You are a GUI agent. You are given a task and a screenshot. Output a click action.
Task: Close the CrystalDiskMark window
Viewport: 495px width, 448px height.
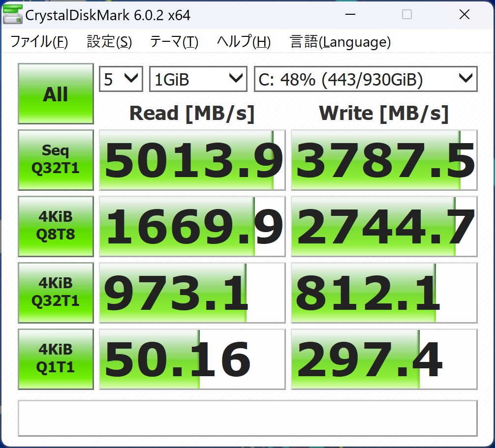[x=464, y=15]
